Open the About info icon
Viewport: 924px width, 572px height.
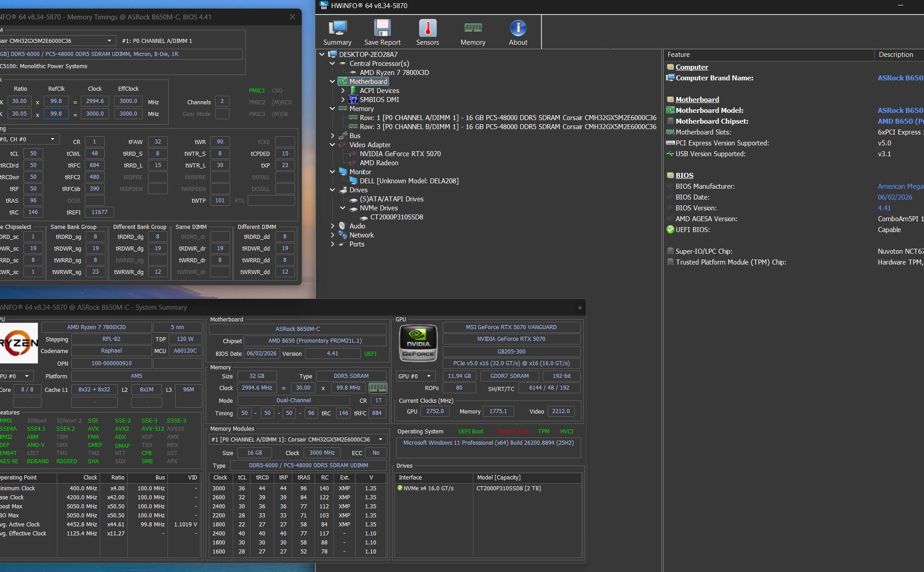pos(518,28)
